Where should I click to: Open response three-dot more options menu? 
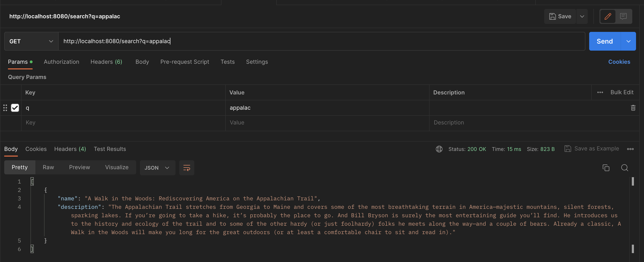[x=630, y=149]
